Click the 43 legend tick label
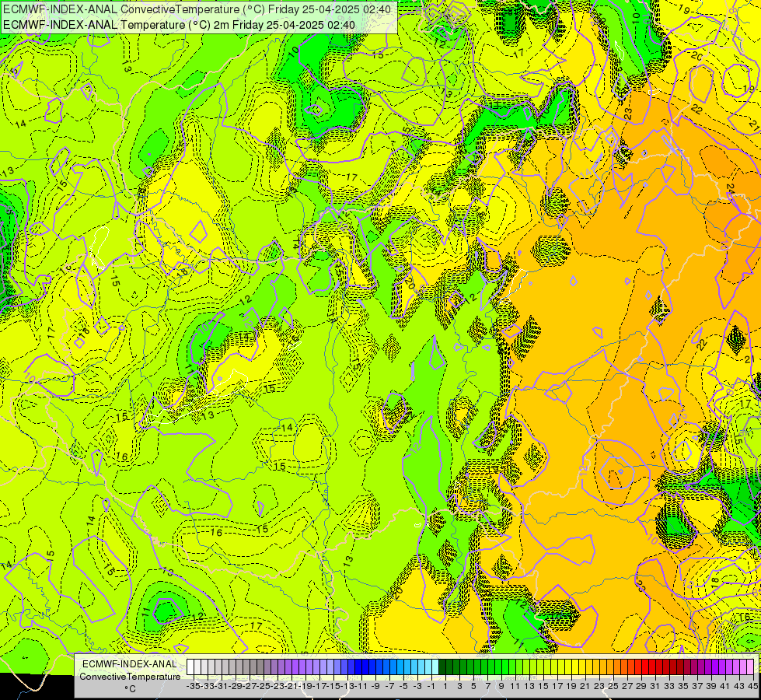761x700 pixels. click(738, 686)
